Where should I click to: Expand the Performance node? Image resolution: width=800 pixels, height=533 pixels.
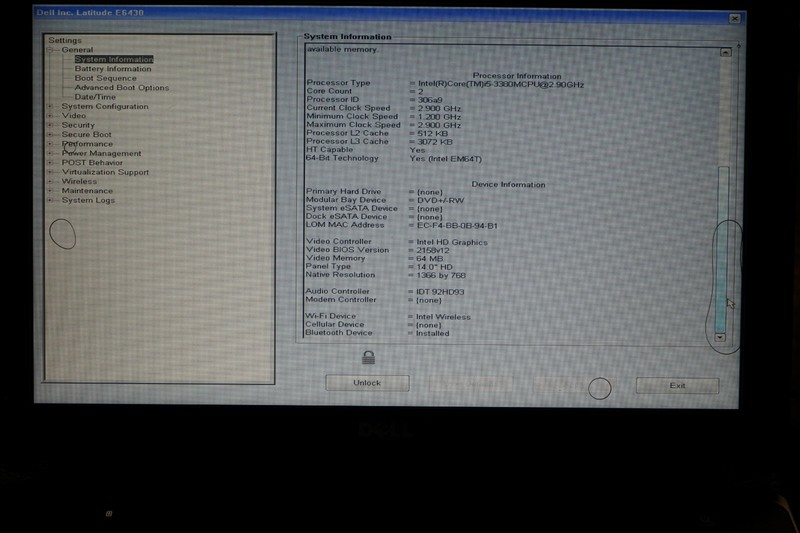click(x=51, y=144)
